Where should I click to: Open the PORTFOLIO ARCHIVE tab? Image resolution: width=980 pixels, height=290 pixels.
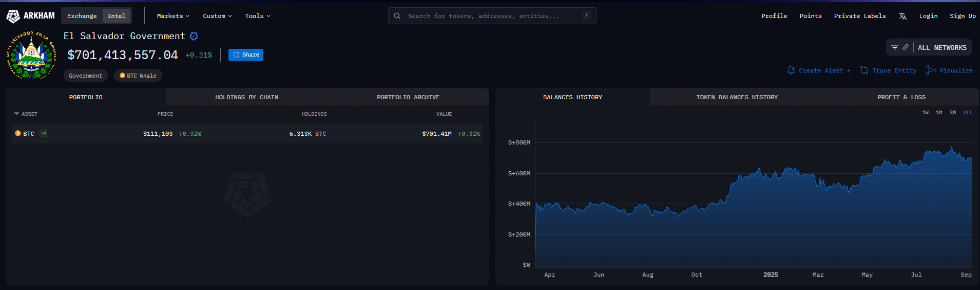click(x=408, y=97)
